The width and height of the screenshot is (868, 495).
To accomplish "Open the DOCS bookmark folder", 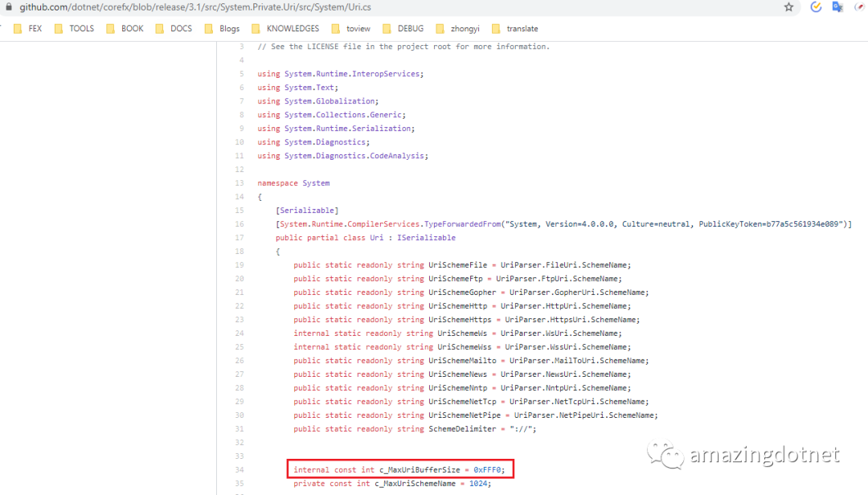I will pyautogui.click(x=174, y=29).
